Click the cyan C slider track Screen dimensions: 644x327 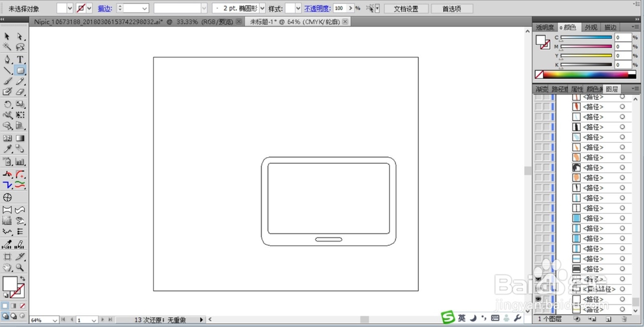(586, 37)
